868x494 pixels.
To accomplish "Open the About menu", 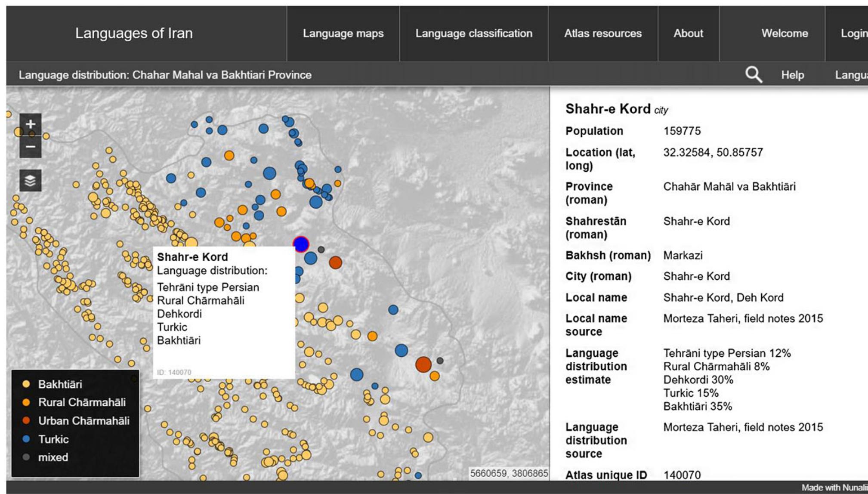I will coord(688,33).
